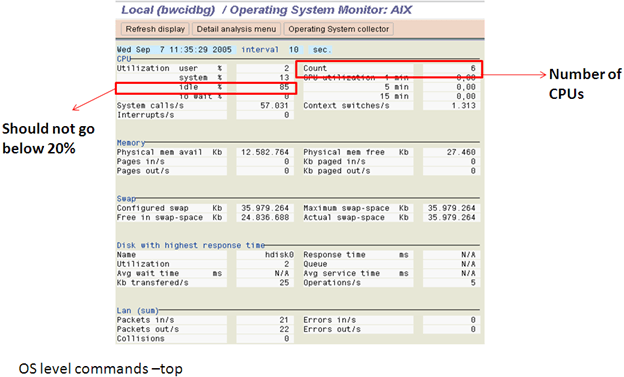
Task: Select the Configured swap value
Action: (x=265, y=208)
